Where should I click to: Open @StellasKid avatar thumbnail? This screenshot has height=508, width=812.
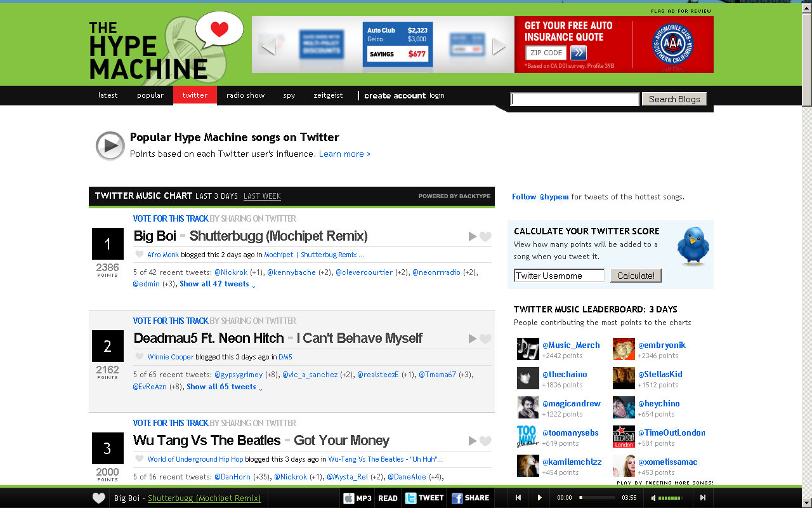pos(624,378)
